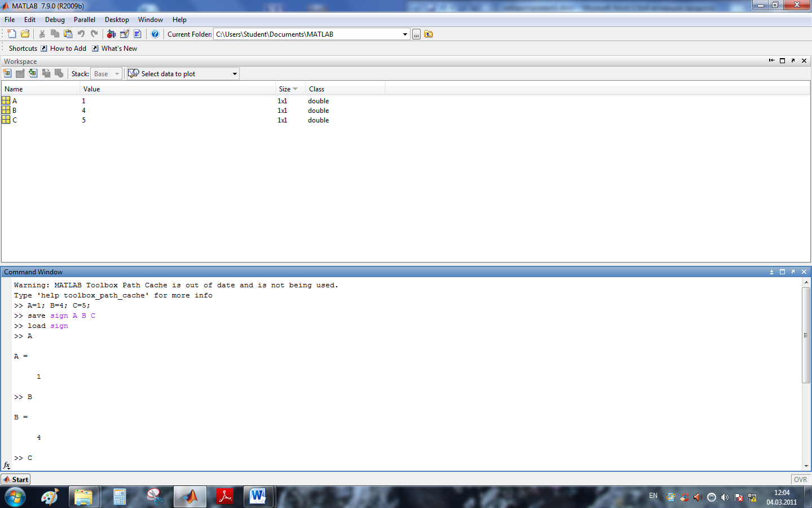Image resolution: width=812 pixels, height=508 pixels.
Task: Open the Debug menu
Action: (55, 20)
